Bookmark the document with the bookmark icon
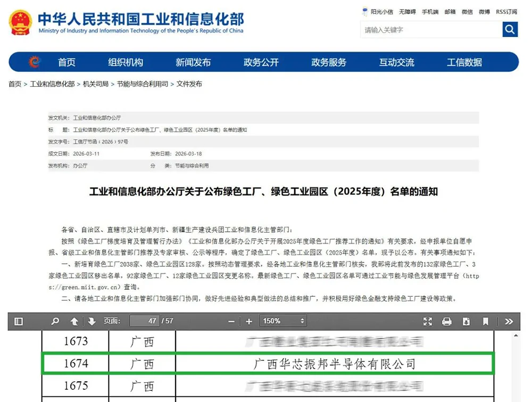The width and height of the screenshot is (532, 402). (485, 321)
